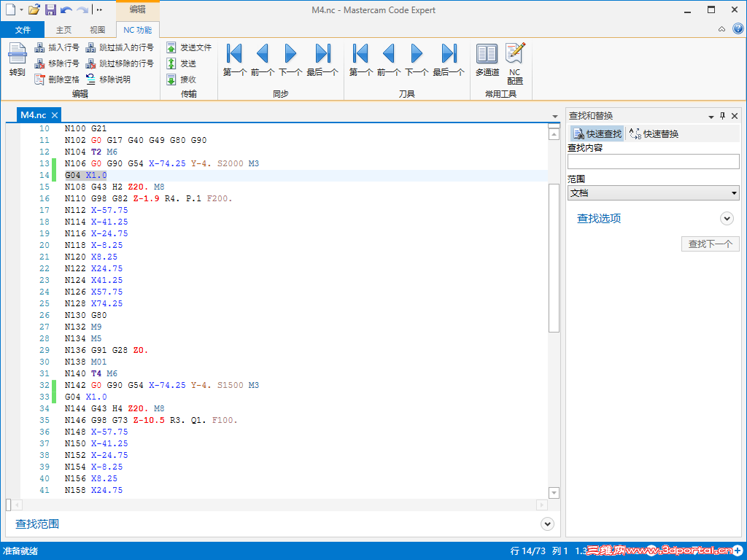Click code line N138 M01
This screenshot has width=747, height=560.
point(86,362)
